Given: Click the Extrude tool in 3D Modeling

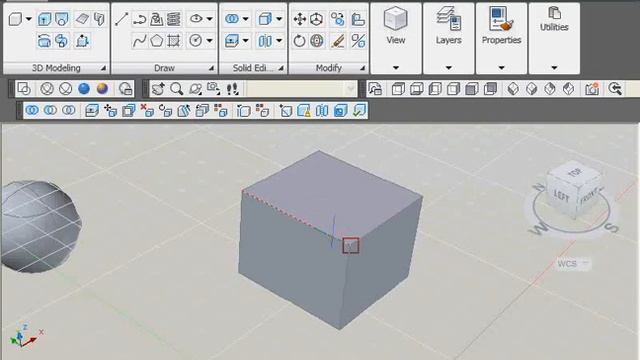Looking at the screenshot, I should [44, 19].
